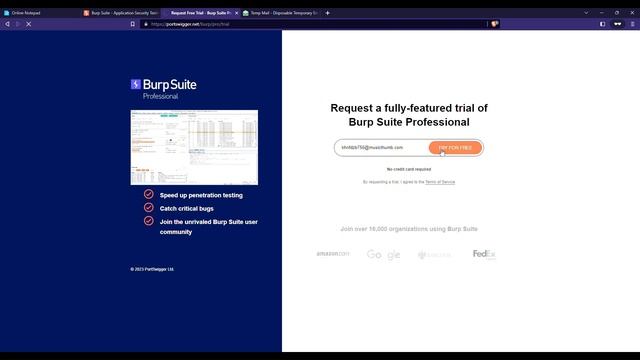Bookmark this page

coord(133,24)
